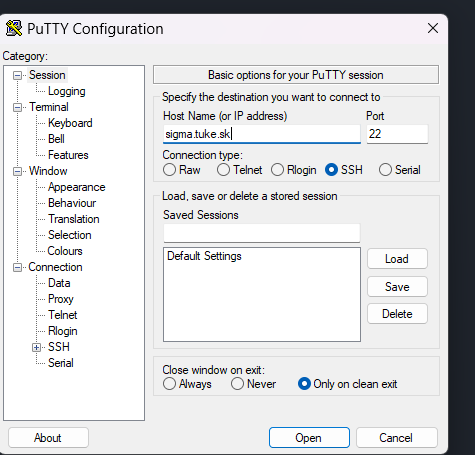Screen dimensions: 475x455
Task: Open the Keyboard settings category
Action: coord(70,123)
